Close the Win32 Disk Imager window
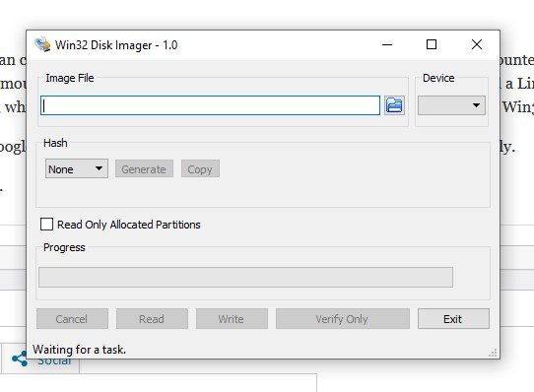The width and height of the screenshot is (534, 392). (x=477, y=44)
